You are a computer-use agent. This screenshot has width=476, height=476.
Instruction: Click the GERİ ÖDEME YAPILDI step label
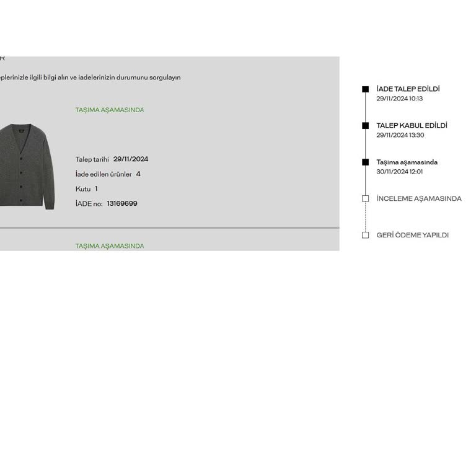(x=413, y=235)
